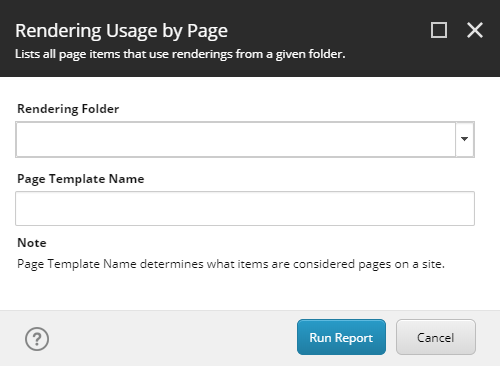Focus the Page Template Name text box
500x366 pixels.
tap(245, 208)
